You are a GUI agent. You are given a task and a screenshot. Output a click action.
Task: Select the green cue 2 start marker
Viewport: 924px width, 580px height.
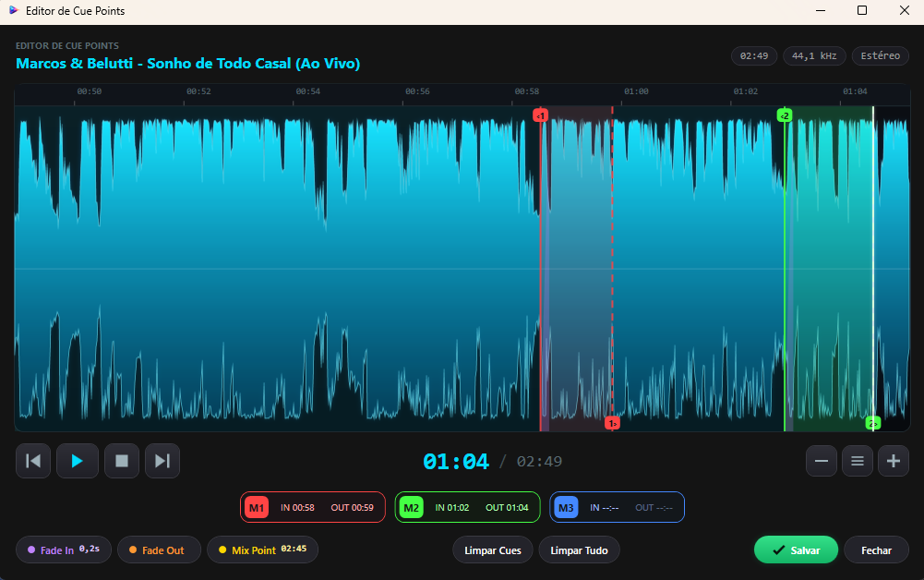[785, 115]
